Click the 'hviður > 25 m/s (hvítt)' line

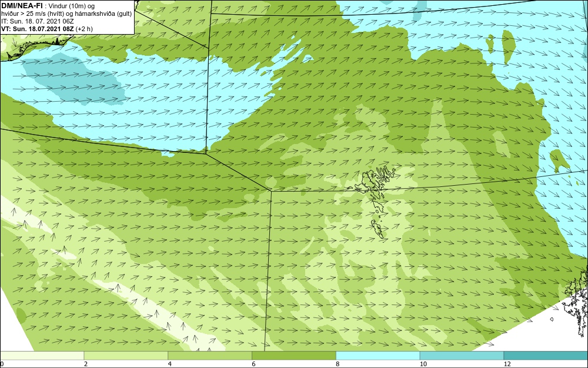(x=32, y=14)
